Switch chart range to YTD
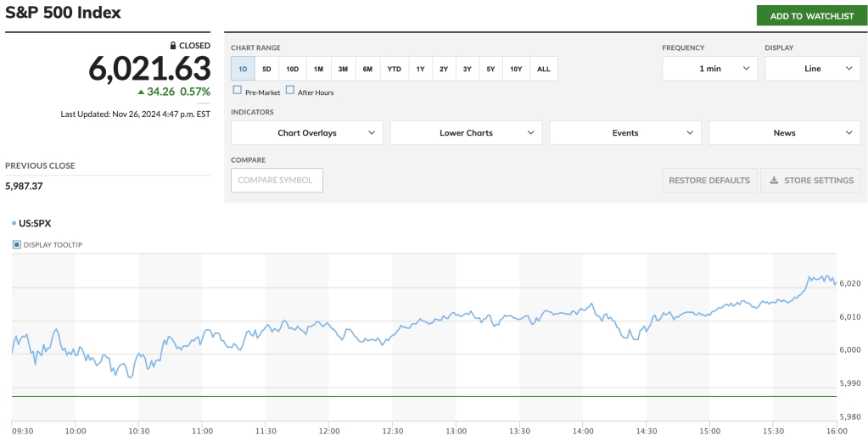 394,69
